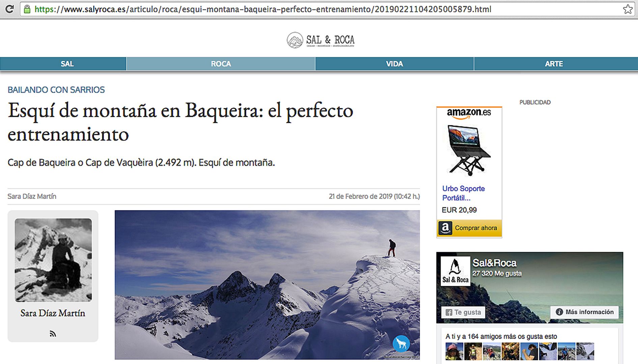638x364 pixels.
Task: Open the ROCA menu section
Action: coord(221,64)
